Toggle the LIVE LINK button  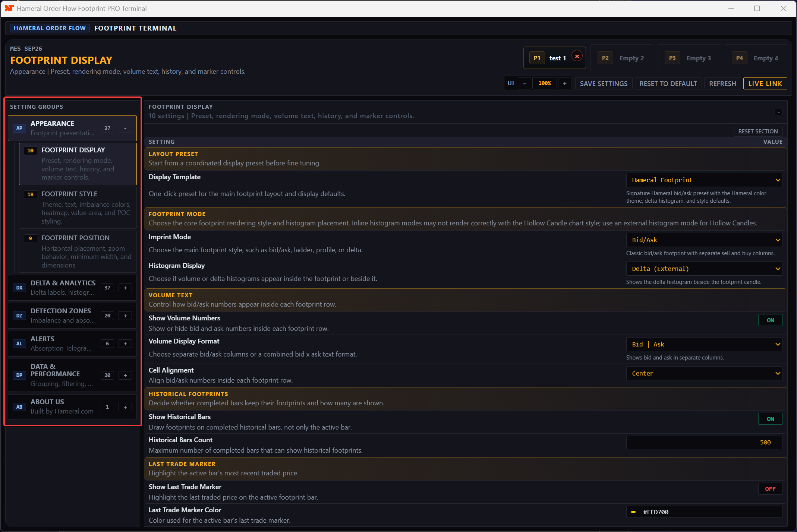(765, 83)
